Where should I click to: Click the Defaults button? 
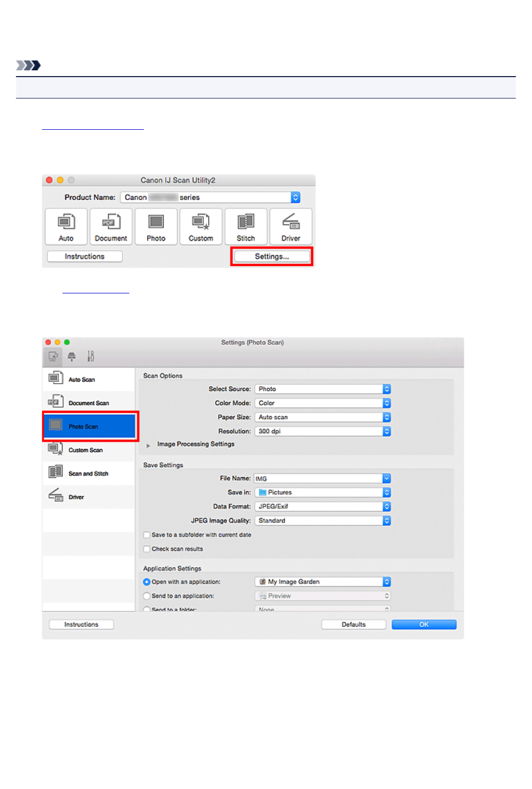click(354, 624)
